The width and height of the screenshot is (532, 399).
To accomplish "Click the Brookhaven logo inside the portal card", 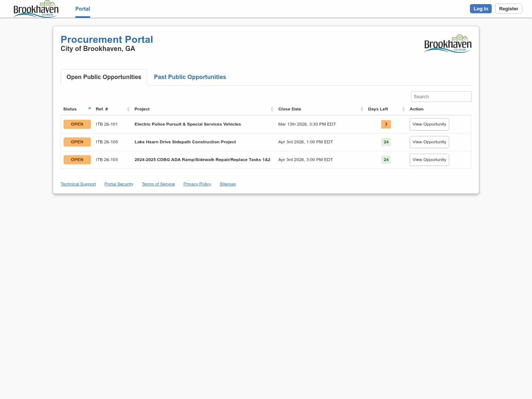I will (447, 44).
